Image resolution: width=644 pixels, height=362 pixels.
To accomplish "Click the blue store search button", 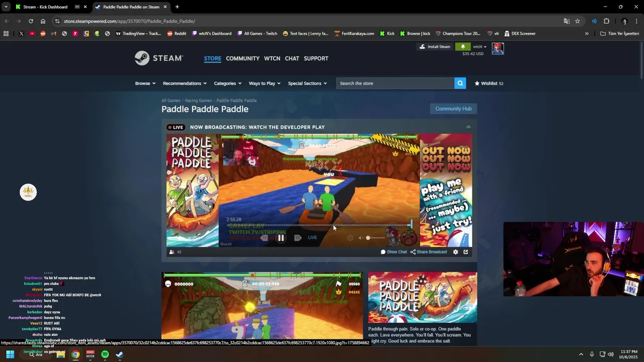I will (x=460, y=83).
